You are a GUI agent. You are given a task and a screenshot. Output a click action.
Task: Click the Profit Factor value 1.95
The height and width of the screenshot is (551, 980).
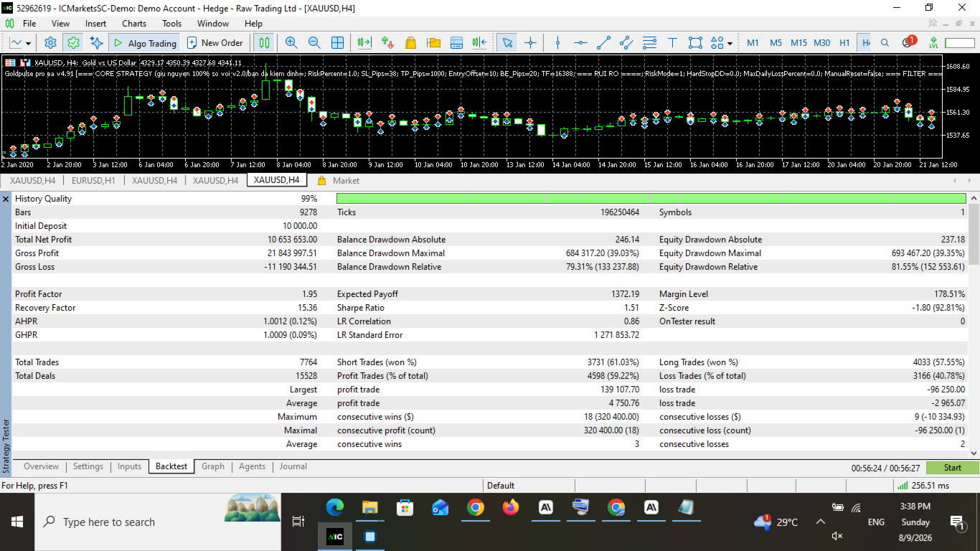tap(309, 294)
